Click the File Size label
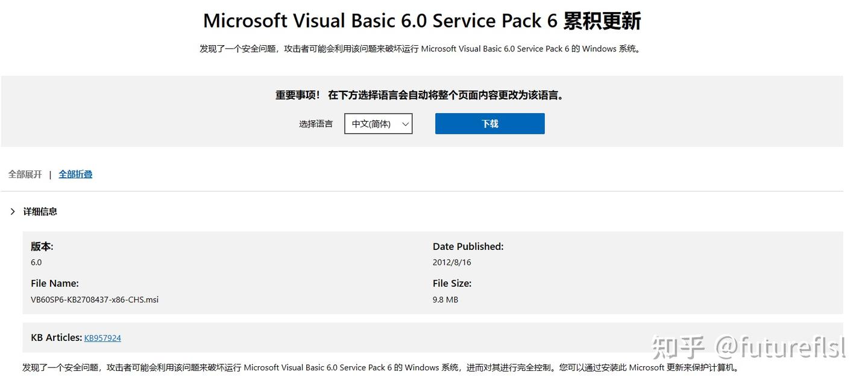 click(x=452, y=283)
